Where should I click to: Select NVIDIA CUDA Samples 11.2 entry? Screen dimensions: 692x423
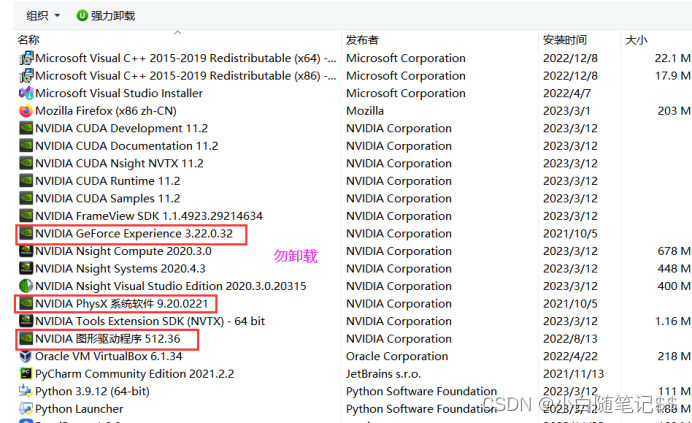click(x=108, y=198)
